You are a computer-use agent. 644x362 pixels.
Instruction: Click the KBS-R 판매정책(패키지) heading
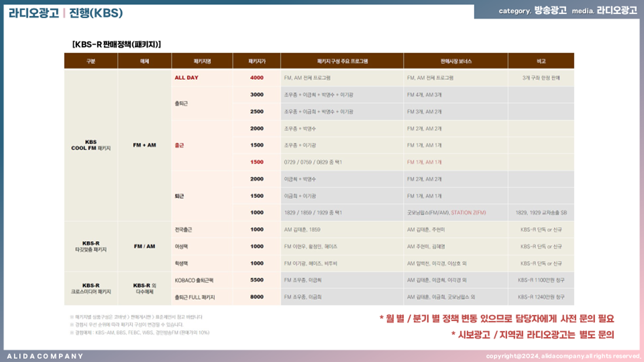point(116,44)
